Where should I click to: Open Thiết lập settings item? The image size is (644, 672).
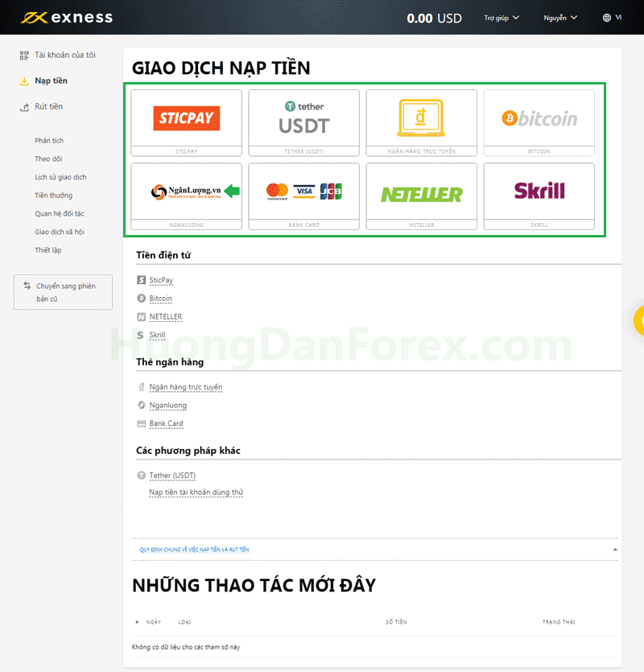click(x=48, y=249)
